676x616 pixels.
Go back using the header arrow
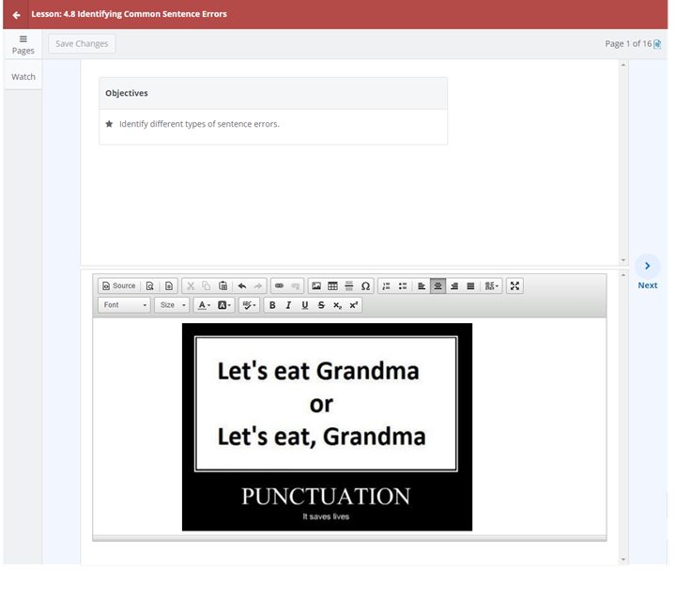click(x=16, y=15)
